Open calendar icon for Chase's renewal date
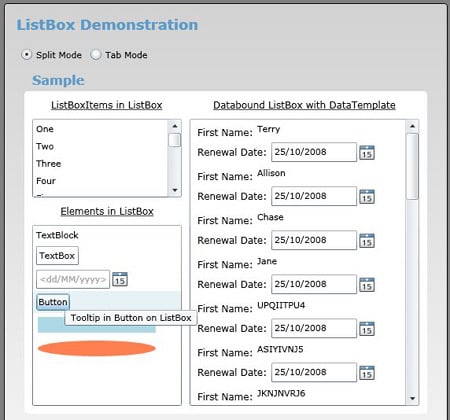Viewport: 450px width, 420px height. (x=367, y=241)
